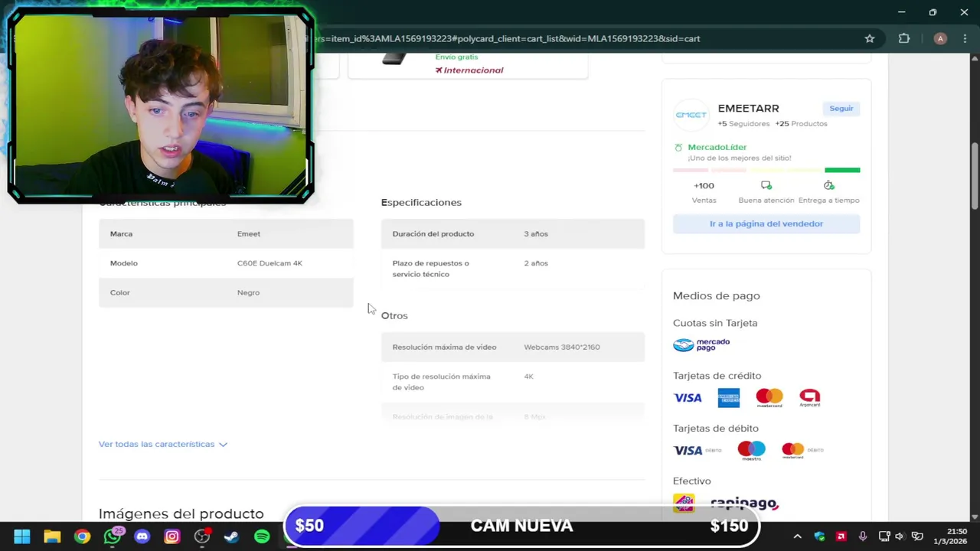Open the volume control tray icon
980x551 pixels.
coord(900,536)
